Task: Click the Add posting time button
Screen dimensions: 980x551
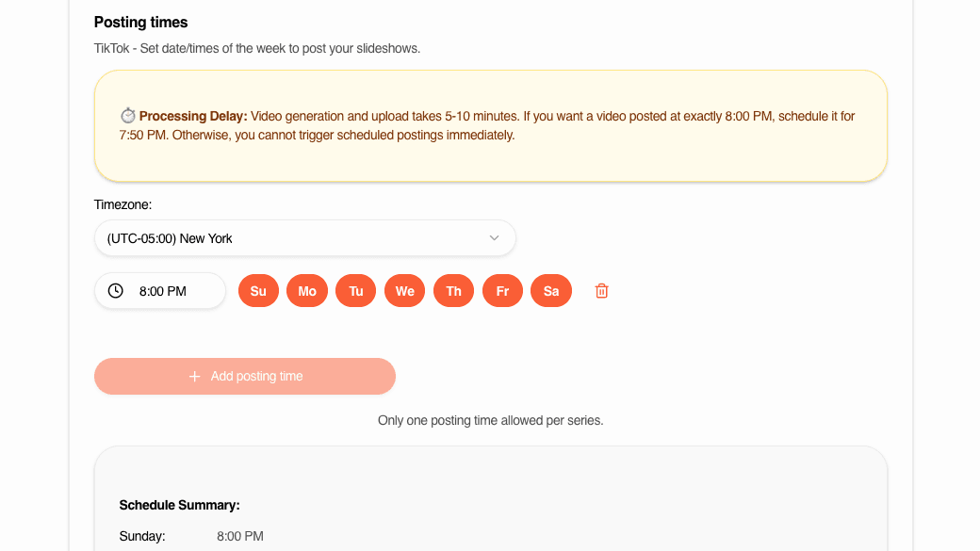Action: pos(245,376)
